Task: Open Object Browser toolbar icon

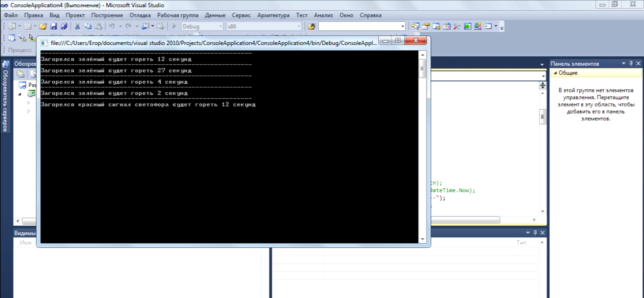Action: tap(447, 27)
